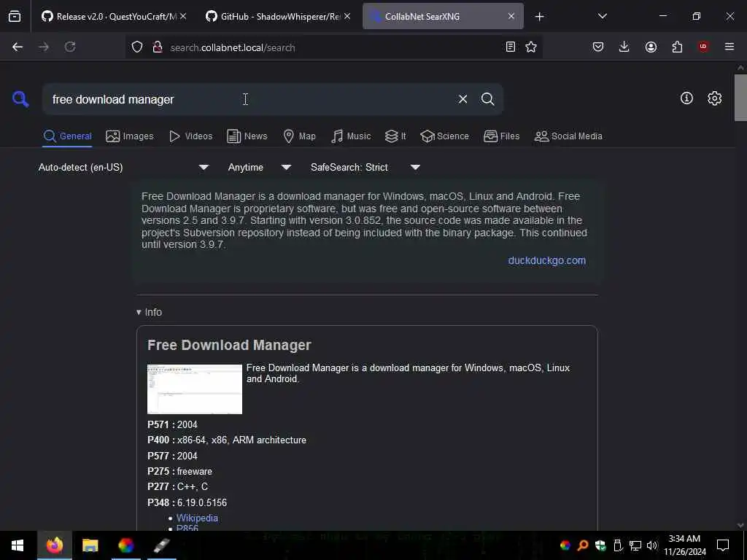Open Extensions puzzle icon
The height and width of the screenshot is (560, 747).
click(x=677, y=47)
